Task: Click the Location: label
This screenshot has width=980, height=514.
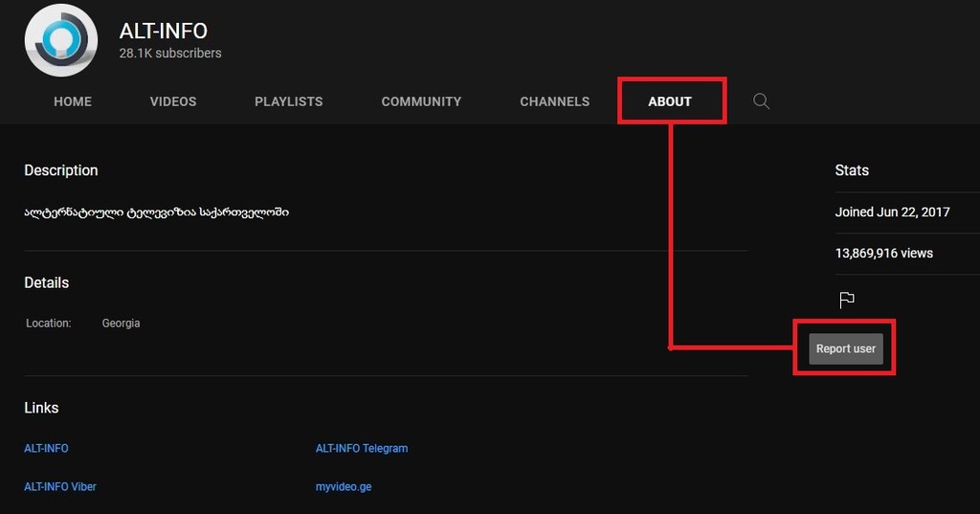Action: [48, 324]
